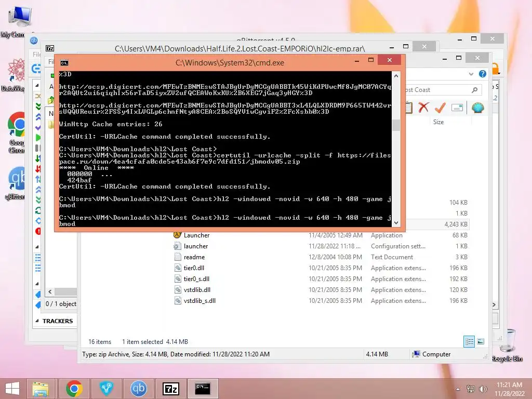The width and height of the screenshot is (532, 399).
Task: Open the taskbar clock showing 11:21 AM
Action: [x=509, y=389]
